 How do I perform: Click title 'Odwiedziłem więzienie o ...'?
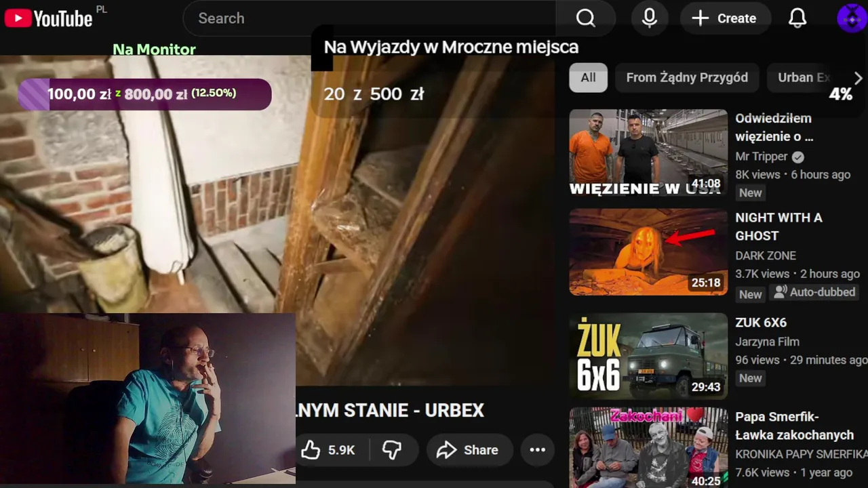point(774,127)
